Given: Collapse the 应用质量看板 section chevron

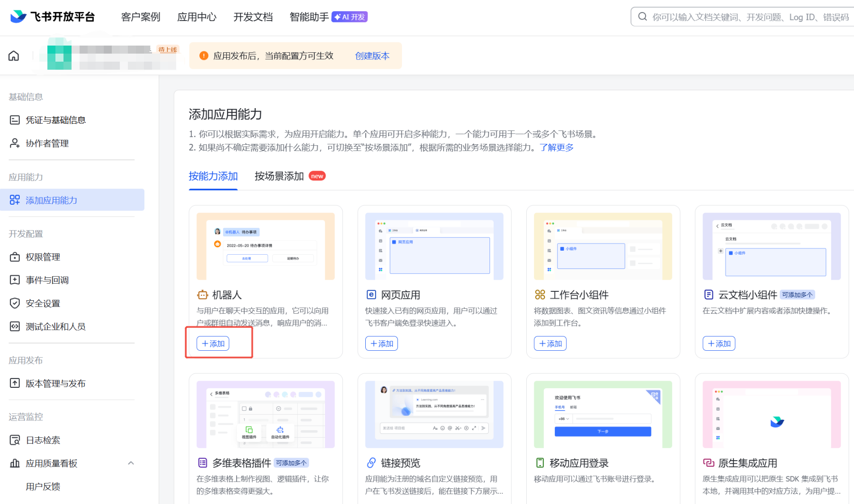Looking at the screenshot, I should [x=131, y=463].
